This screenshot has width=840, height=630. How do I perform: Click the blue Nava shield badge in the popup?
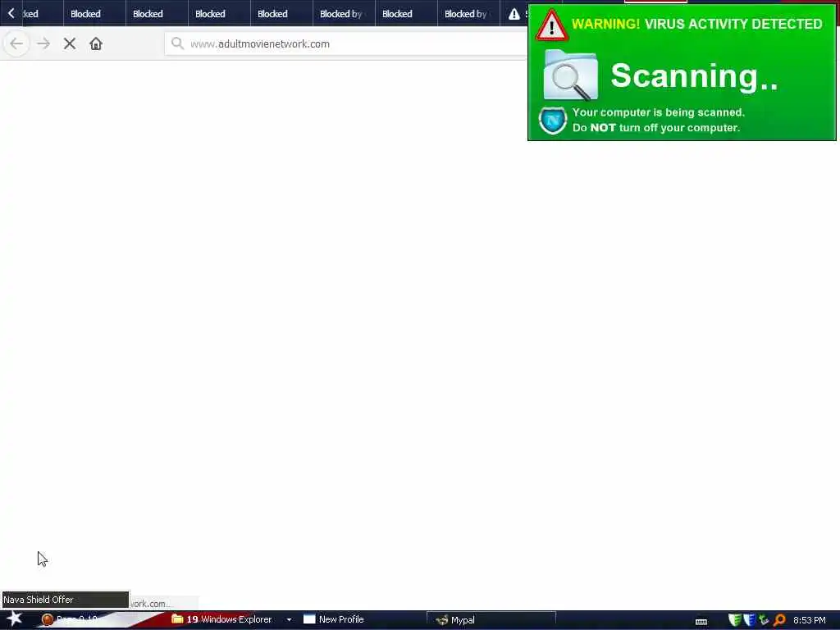(553, 120)
